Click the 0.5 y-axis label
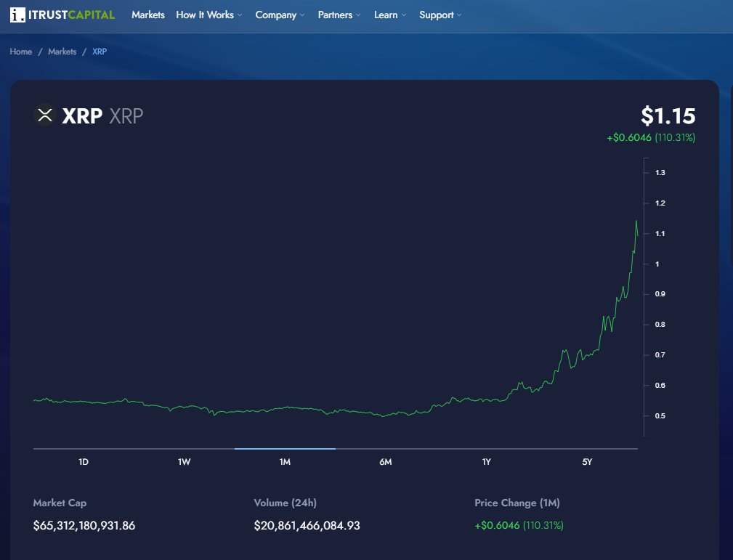 tap(660, 415)
